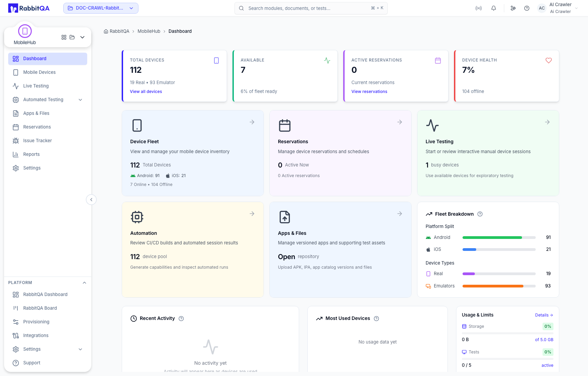Select Dashboard in the sidebar
This screenshot has width=588, height=376.
(48, 59)
